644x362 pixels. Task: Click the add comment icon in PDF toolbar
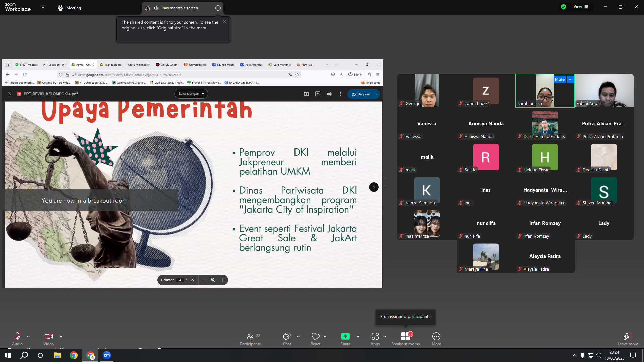click(x=318, y=94)
